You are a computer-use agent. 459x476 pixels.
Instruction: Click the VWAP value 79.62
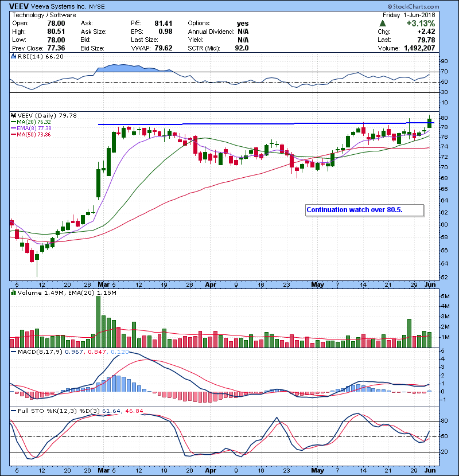[163, 48]
